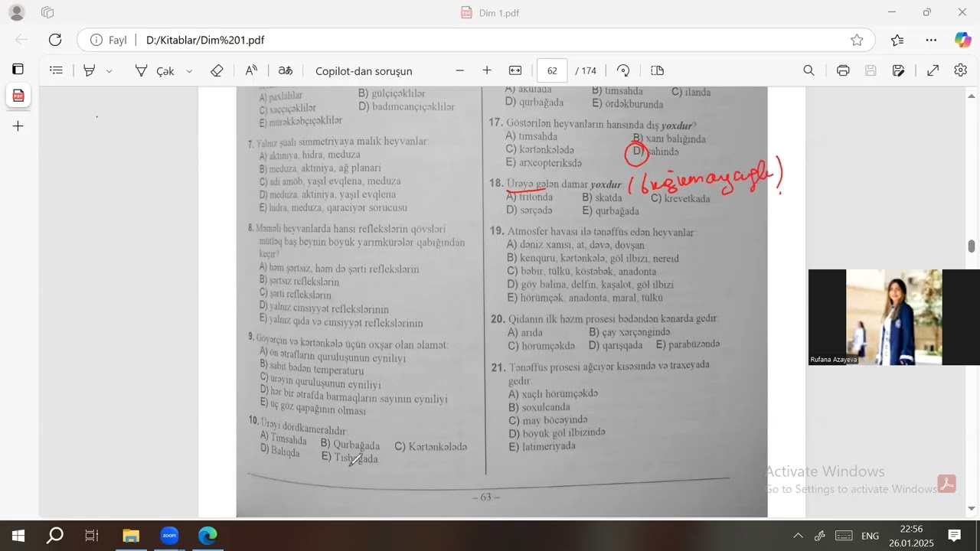
Task: Show hidden system tray icons
Action: point(798,536)
